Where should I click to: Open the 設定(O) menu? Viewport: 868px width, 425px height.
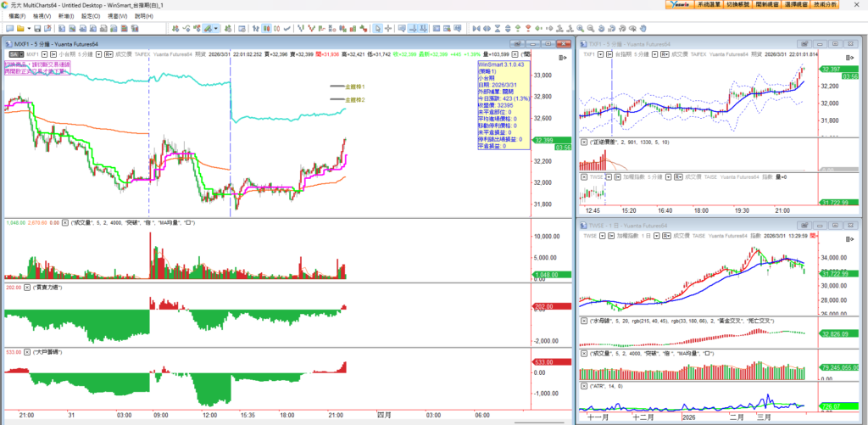coord(91,15)
